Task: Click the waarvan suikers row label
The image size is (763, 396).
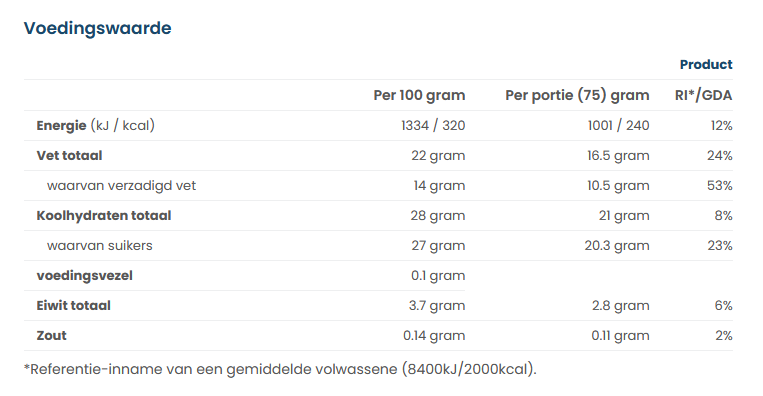Action: tap(99, 246)
